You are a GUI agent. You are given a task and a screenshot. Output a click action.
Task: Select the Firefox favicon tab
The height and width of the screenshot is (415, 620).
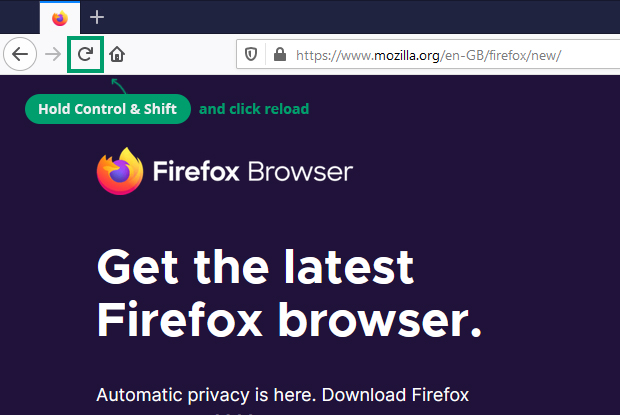pos(60,18)
